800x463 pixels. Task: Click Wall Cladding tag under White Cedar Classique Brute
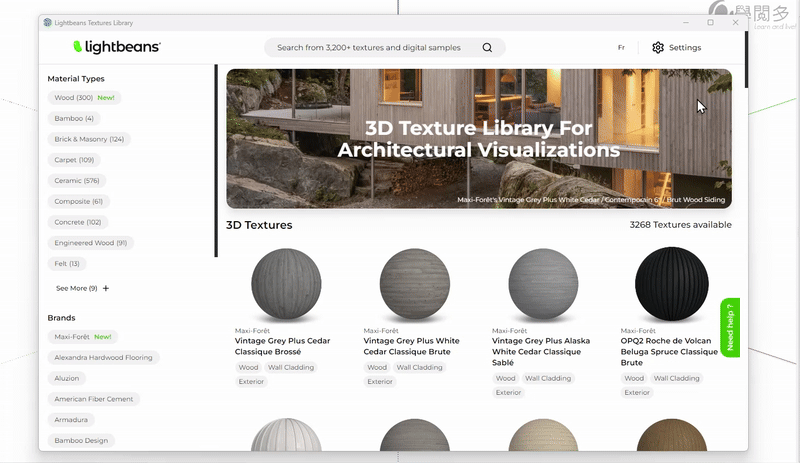pyautogui.click(x=419, y=368)
